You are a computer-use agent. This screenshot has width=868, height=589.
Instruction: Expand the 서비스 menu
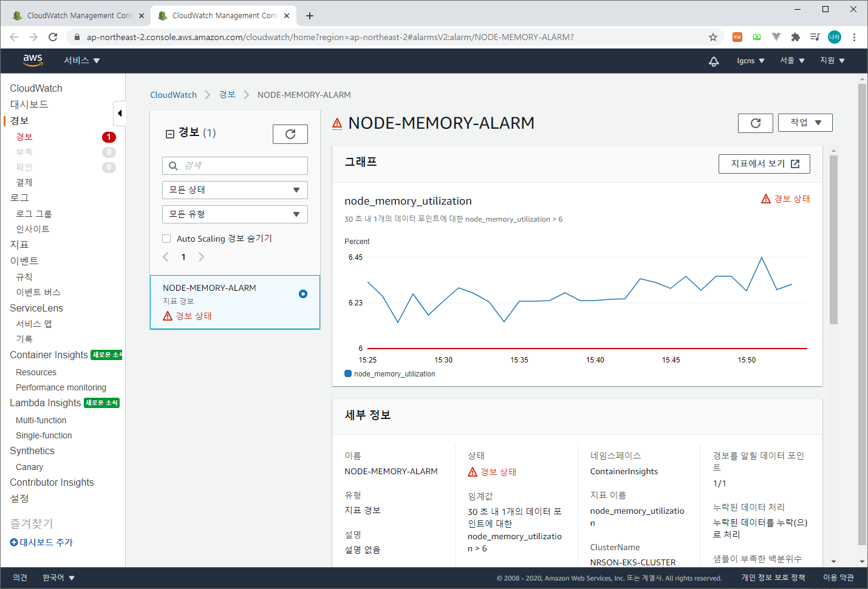[x=82, y=61]
